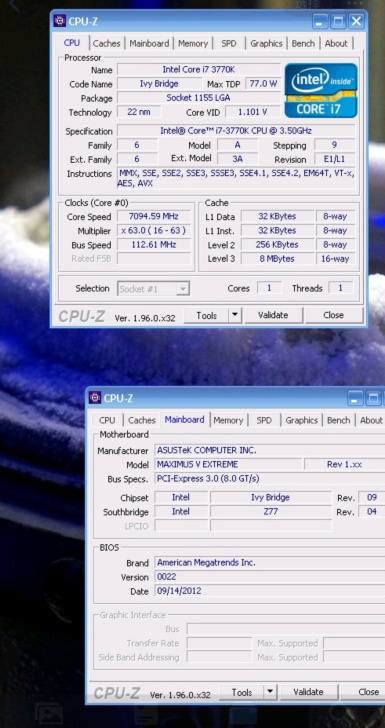The height and width of the screenshot is (728, 385).
Task: Select Mainboard tab in lower CPU-Z window
Action: (184, 419)
